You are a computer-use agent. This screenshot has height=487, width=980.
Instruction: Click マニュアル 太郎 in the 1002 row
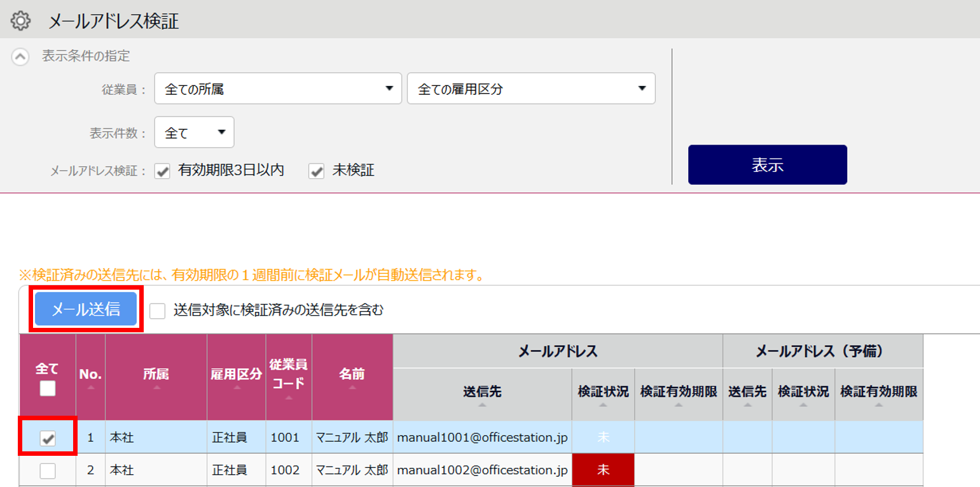point(352,470)
